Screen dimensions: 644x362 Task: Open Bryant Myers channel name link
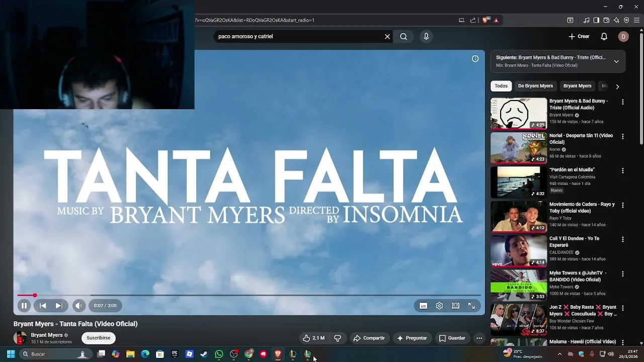coord(47,335)
